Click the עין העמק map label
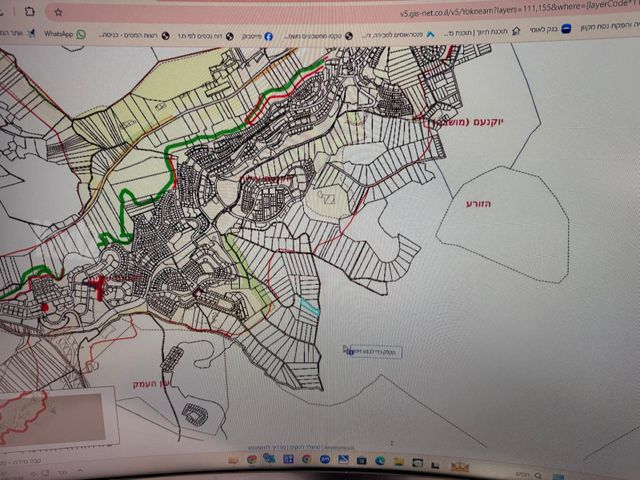The width and height of the screenshot is (640, 480). [x=152, y=384]
